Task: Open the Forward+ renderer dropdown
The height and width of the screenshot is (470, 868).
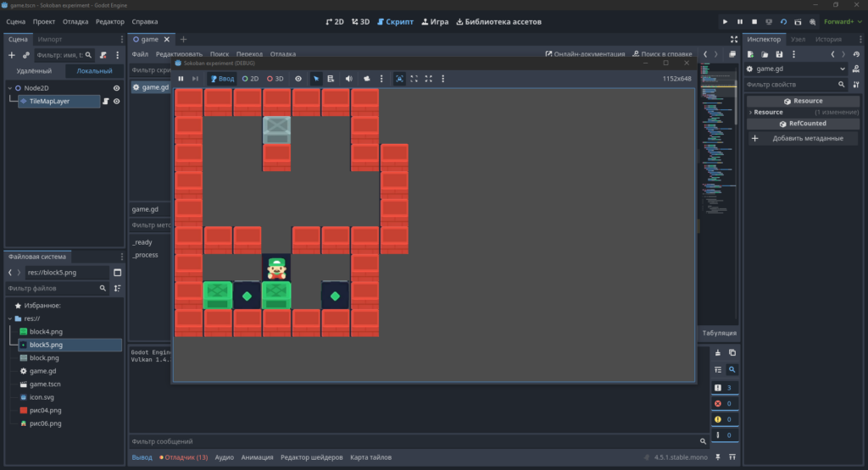Action: [843, 21]
